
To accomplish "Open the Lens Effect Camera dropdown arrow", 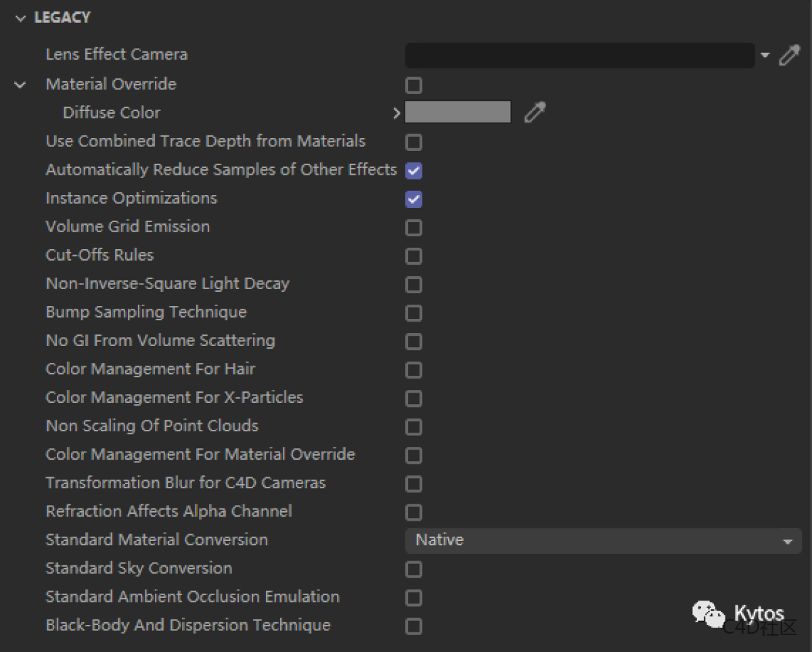I will click(x=765, y=55).
